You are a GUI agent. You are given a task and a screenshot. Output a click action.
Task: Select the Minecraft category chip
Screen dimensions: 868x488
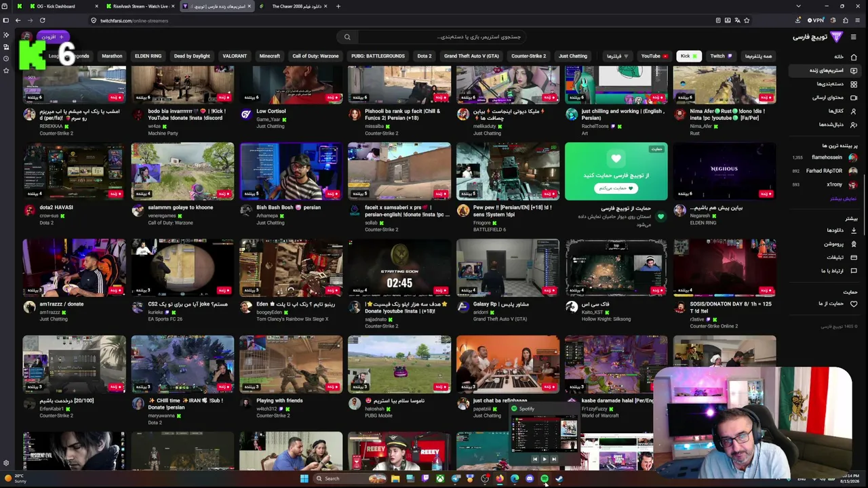pos(269,56)
